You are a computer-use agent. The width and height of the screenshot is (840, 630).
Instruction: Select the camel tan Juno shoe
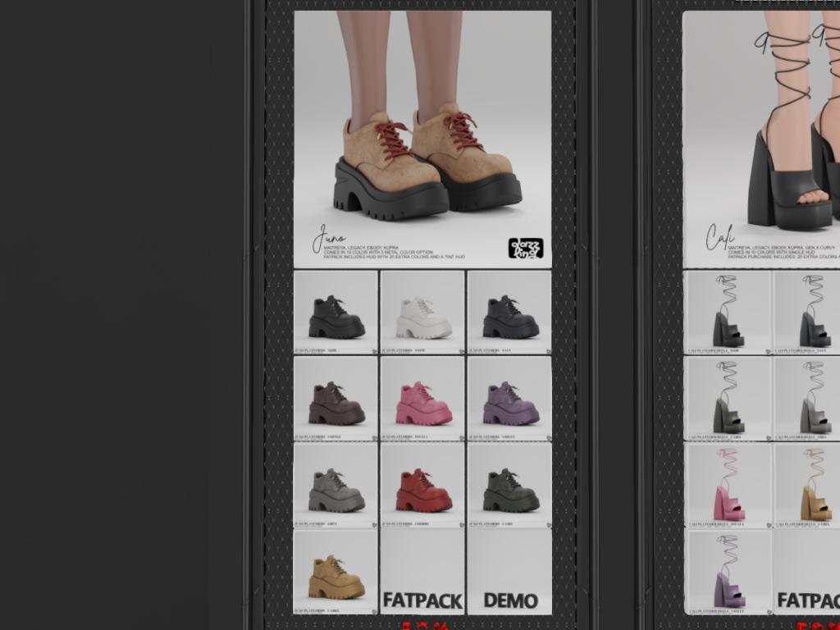click(x=336, y=572)
